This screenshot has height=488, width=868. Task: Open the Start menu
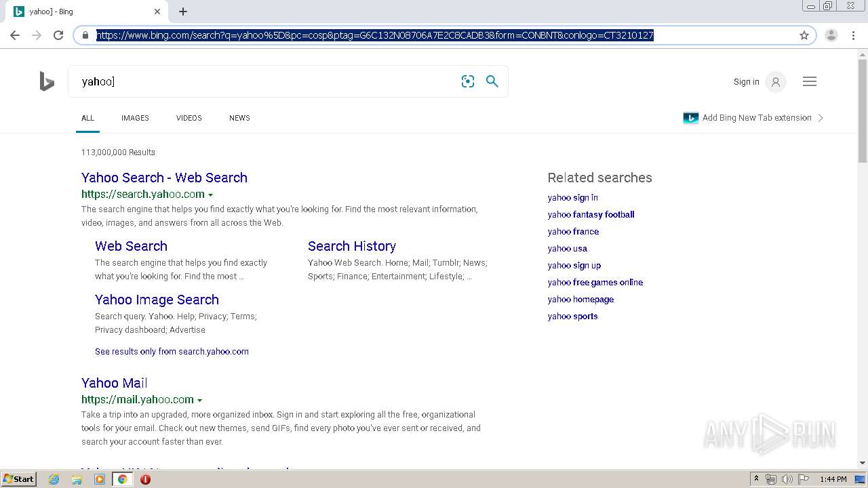point(18,479)
